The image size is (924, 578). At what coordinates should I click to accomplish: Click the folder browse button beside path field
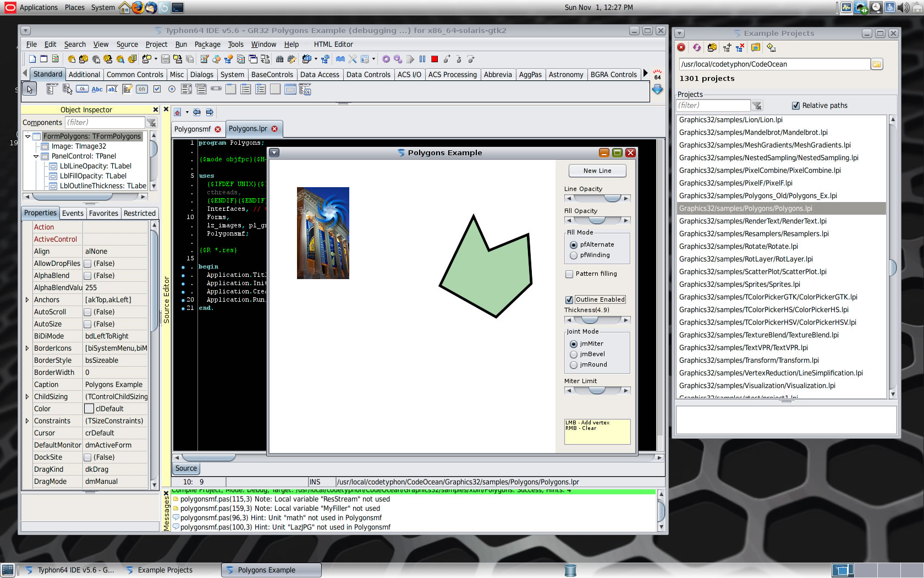pyautogui.click(x=877, y=64)
